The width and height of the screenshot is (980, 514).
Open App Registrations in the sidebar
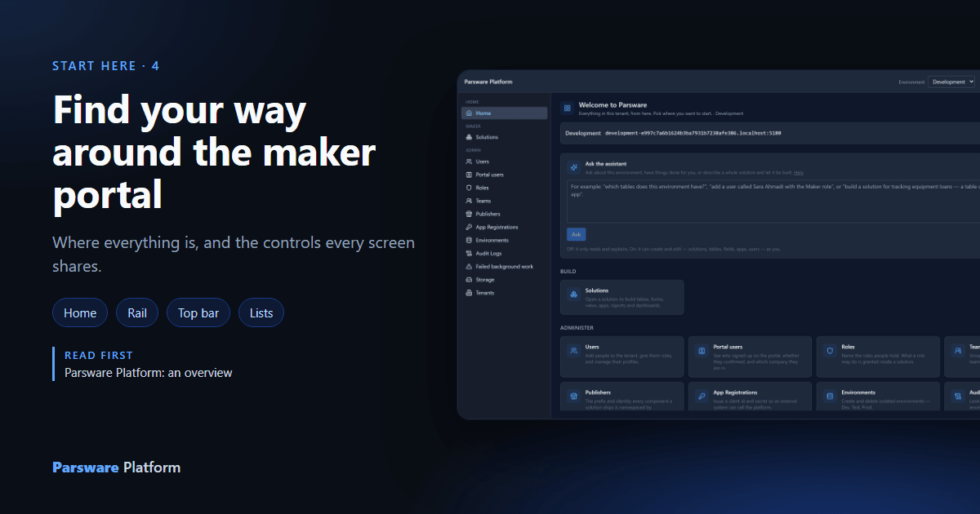coord(504,227)
